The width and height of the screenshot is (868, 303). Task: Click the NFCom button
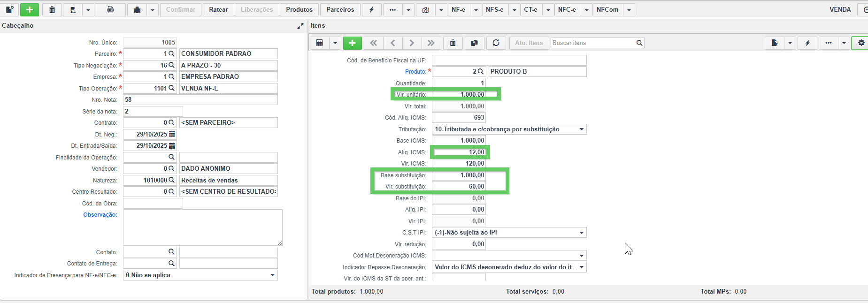click(x=607, y=9)
